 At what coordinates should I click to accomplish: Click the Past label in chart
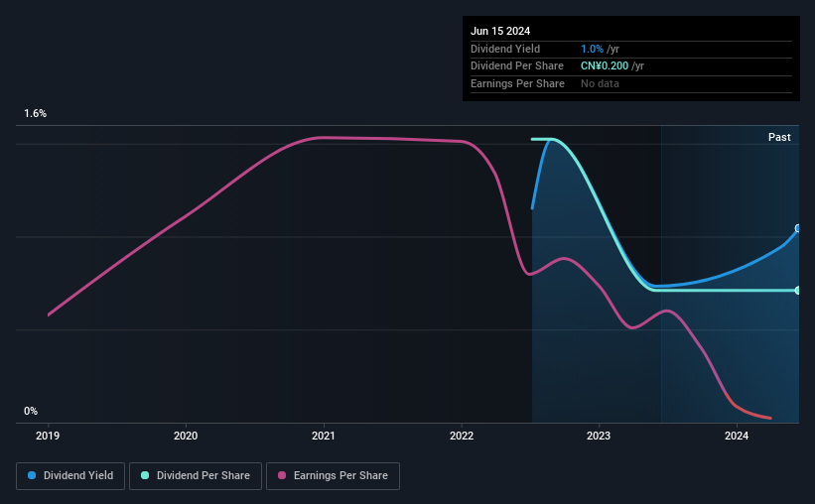[x=779, y=137]
